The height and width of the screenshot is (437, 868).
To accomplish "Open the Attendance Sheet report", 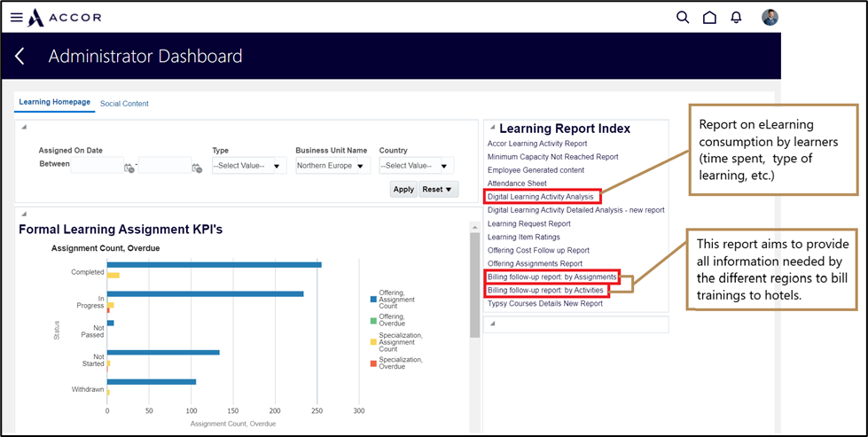I will pos(517,183).
